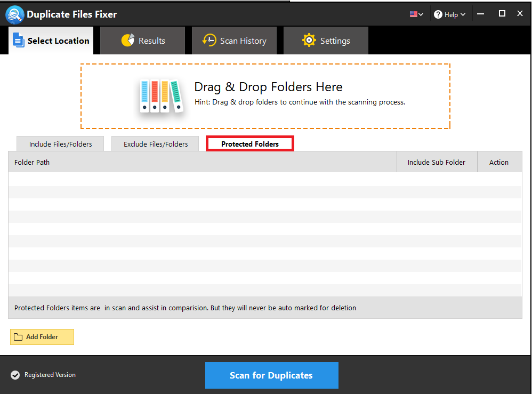Click the drag and drop hint text
This screenshot has height=394, width=532.
click(x=300, y=102)
